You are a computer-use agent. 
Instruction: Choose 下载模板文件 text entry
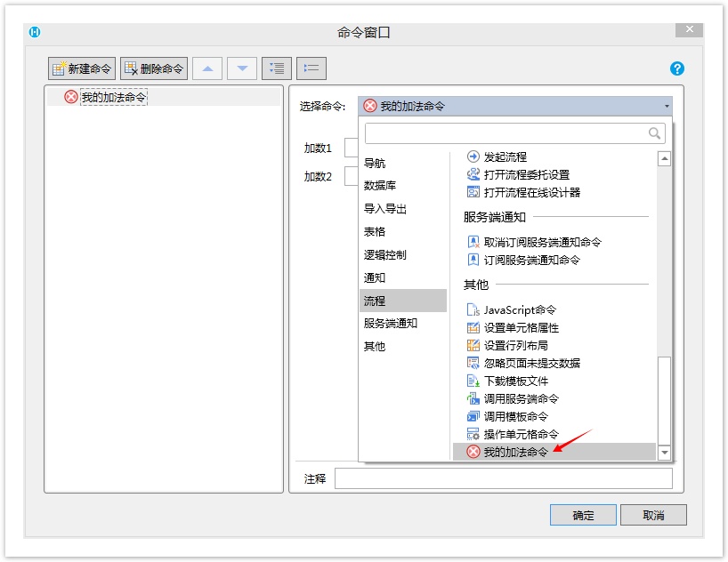coord(516,381)
